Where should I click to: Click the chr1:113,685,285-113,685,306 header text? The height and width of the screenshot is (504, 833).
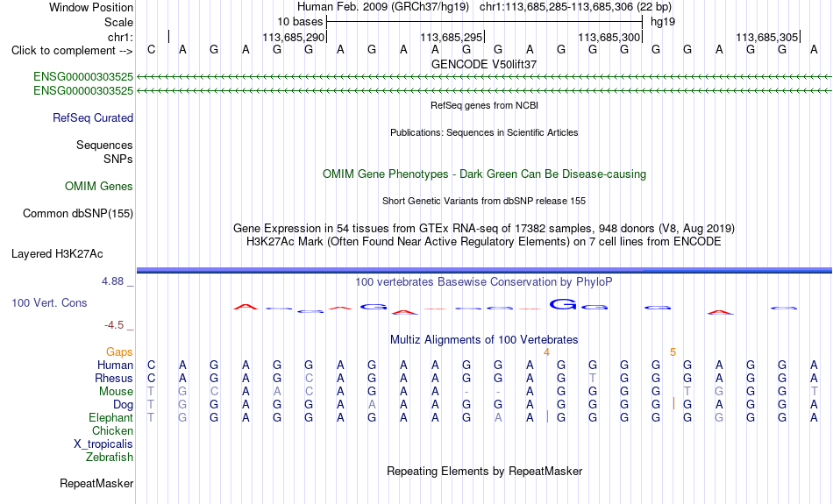pos(575,7)
